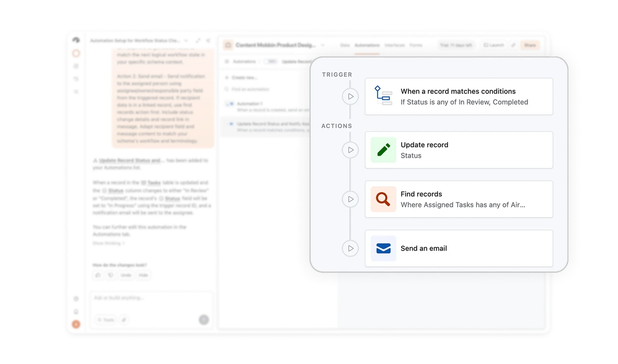Click the Share button
This screenshot has height=364, width=618.
click(530, 45)
